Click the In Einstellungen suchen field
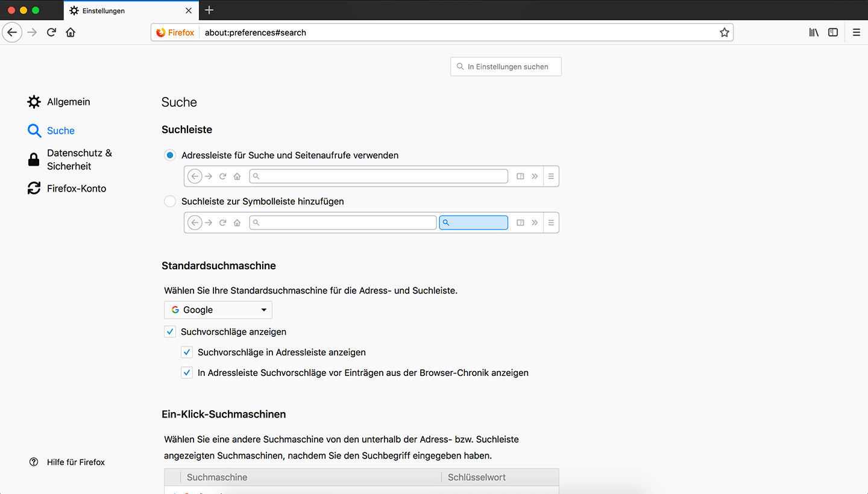Screen dimensions: 868x494 [x=506, y=67]
